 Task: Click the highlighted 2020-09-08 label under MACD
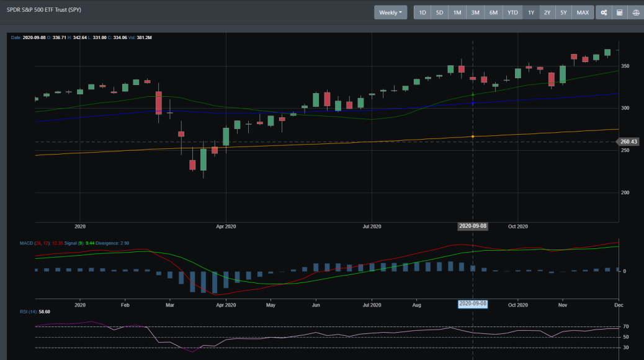point(473,304)
